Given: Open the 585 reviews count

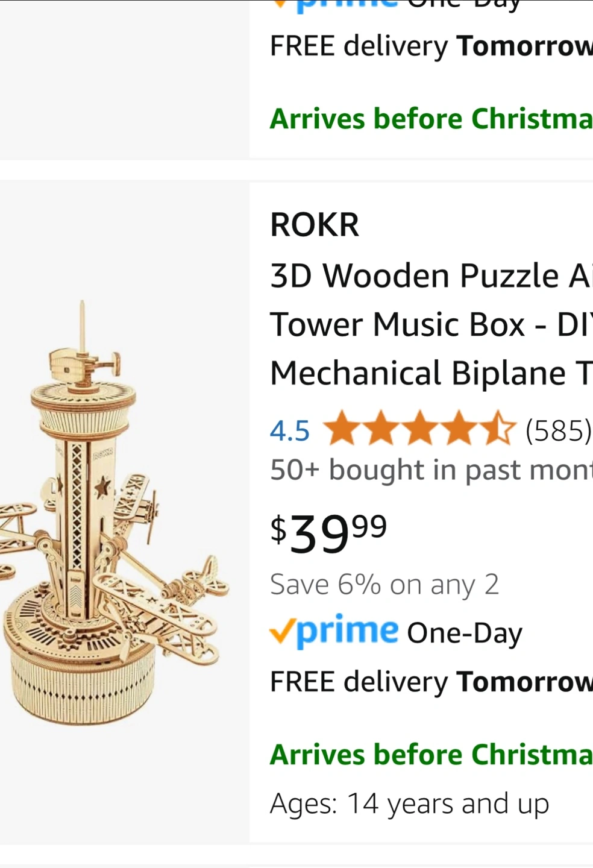Looking at the screenshot, I should 558,430.
